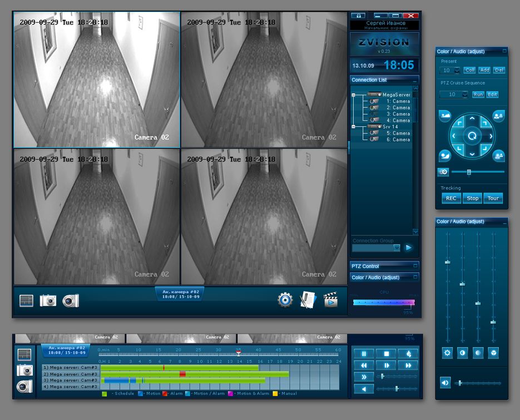Click the playback export/save button beside stop

tap(408, 354)
